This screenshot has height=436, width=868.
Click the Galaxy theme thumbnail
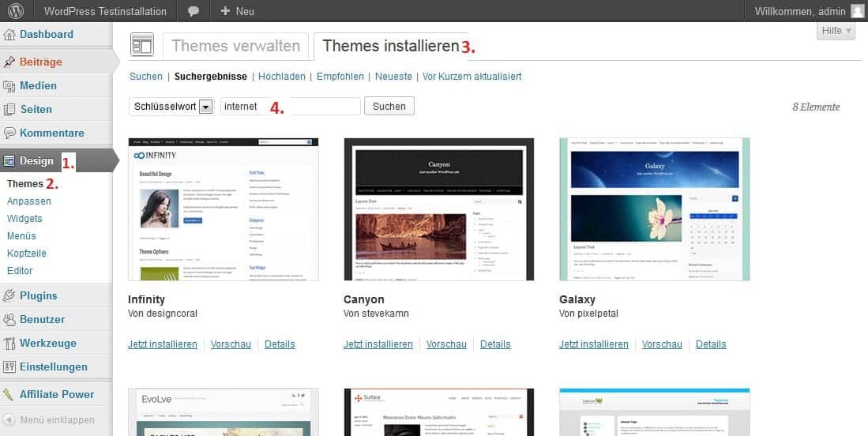point(654,209)
